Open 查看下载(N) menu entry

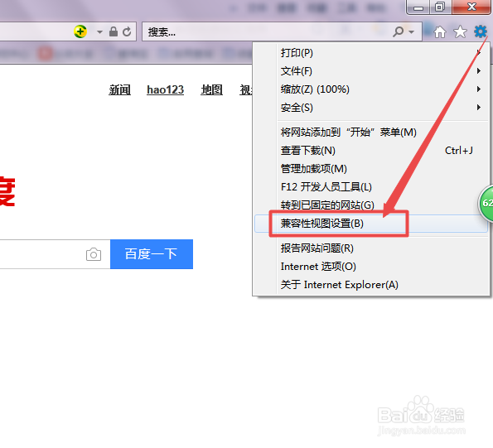371,150
